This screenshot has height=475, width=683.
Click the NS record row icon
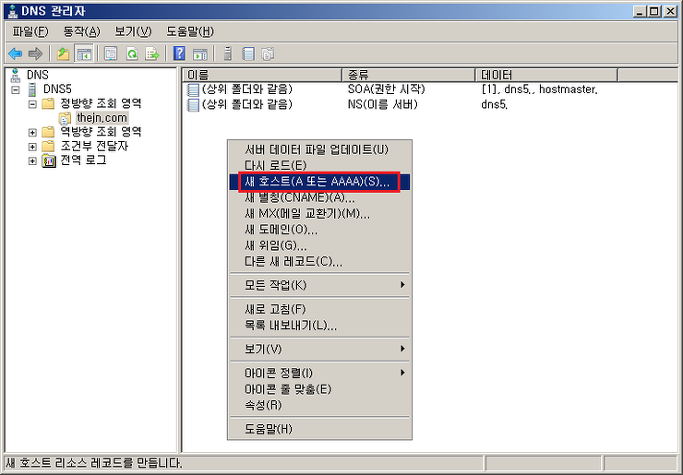tap(193, 105)
